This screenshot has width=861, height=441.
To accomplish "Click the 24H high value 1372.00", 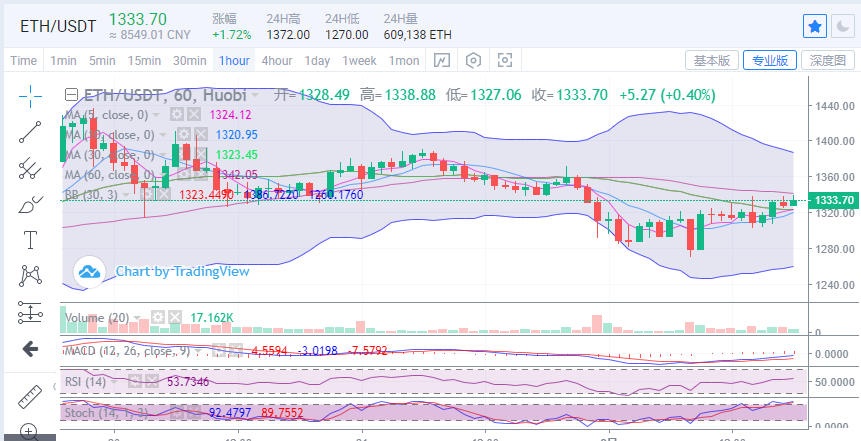I will coord(288,35).
